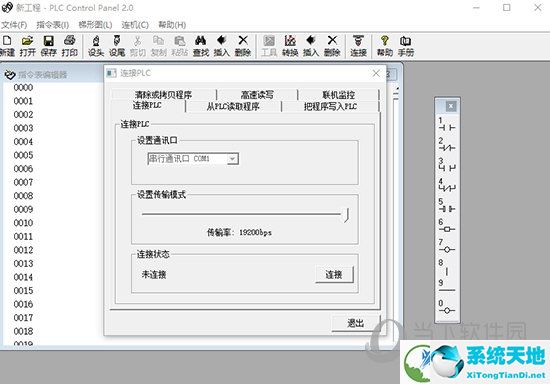This screenshot has height=384, width=550.
Task: Click the 退出 button
Action: (x=355, y=323)
